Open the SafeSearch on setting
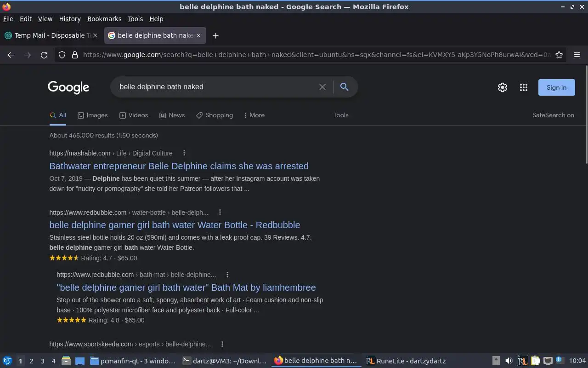 click(553, 115)
